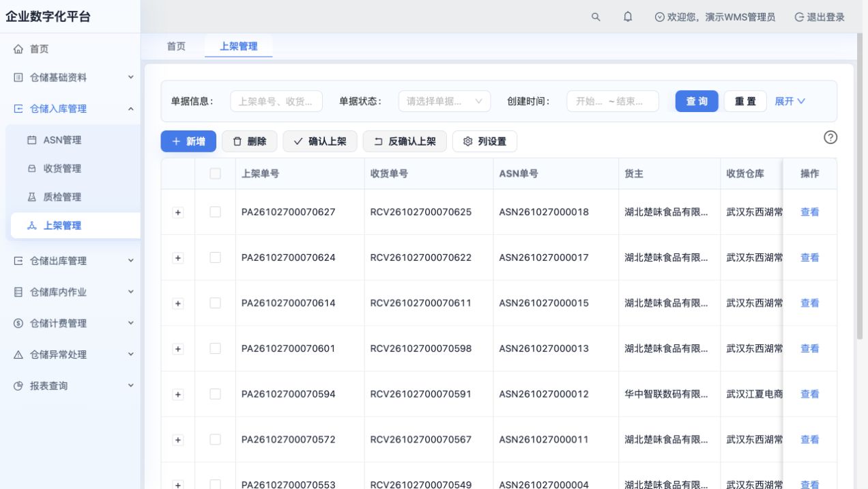Click the 首页 home icon in sidebar
Image resolution: width=868 pixels, height=489 pixels.
click(x=18, y=49)
